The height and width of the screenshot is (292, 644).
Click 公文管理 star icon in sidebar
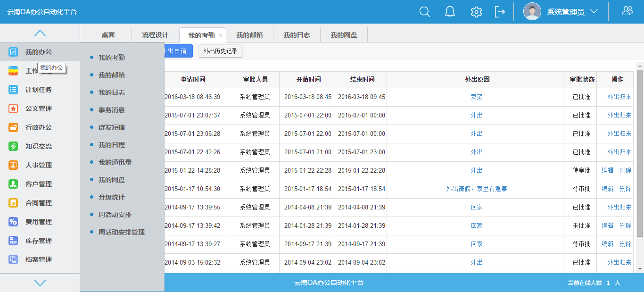tap(13, 108)
